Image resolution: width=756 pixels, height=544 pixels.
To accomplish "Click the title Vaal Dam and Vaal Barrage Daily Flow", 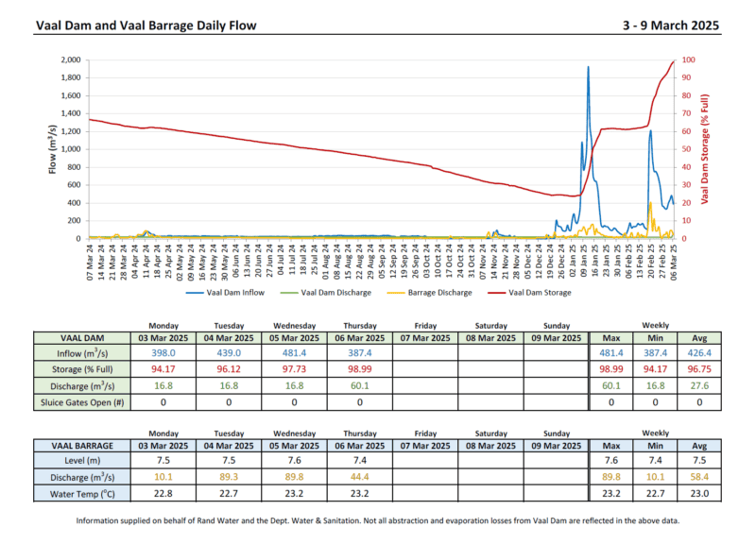I will 146,26.
